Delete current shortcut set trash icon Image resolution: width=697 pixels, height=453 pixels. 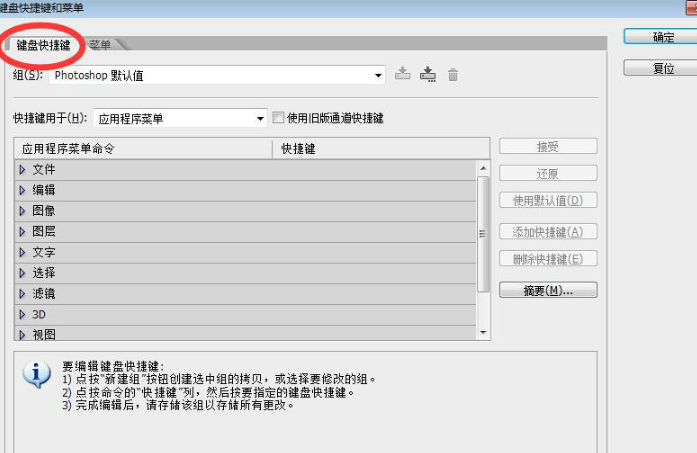point(453,75)
